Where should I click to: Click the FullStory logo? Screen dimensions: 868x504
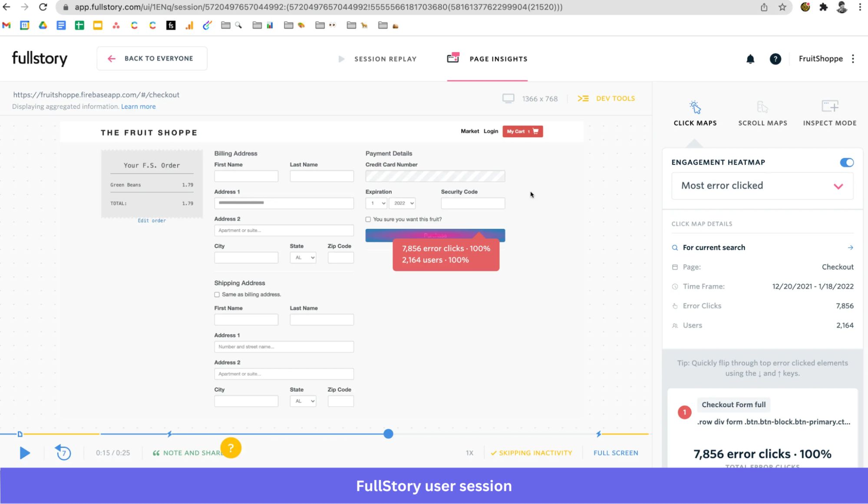(x=39, y=58)
